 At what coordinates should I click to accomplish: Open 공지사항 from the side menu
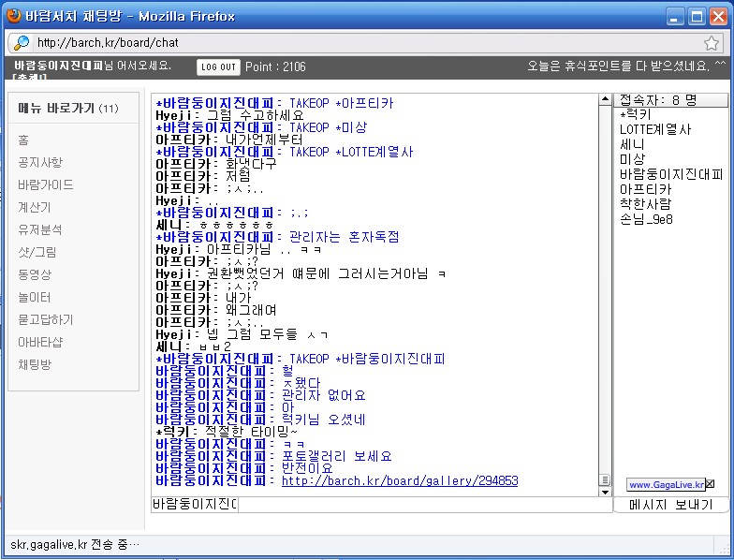point(38,162)
